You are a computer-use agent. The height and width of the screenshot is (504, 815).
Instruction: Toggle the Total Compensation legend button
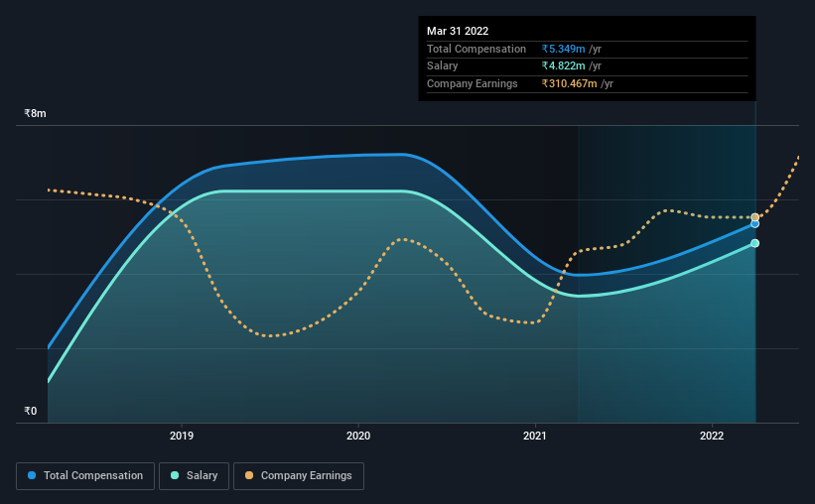[x=85, y=476]
